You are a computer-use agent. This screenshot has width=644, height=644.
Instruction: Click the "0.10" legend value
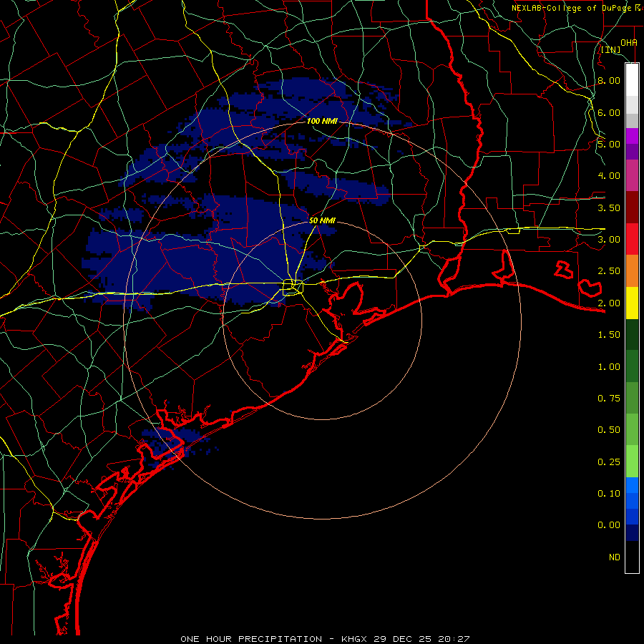[x=609, y=494]
